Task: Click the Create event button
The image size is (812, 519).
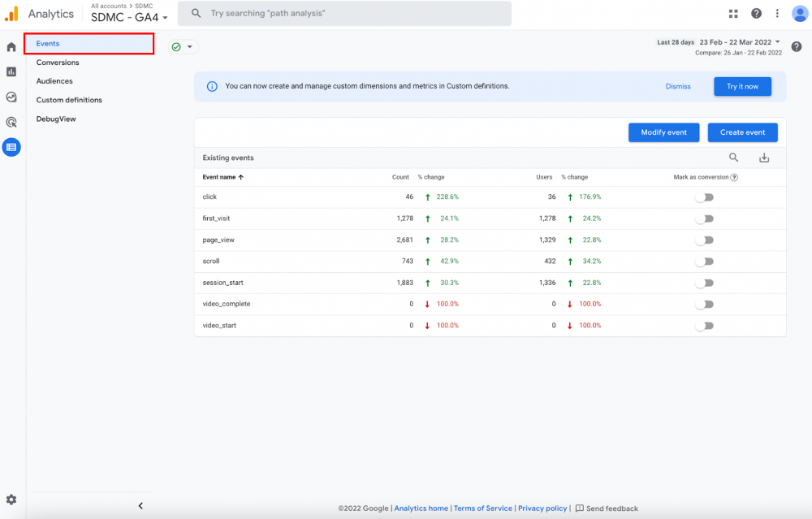Action: pyautogui.click(x=743, y=132)
